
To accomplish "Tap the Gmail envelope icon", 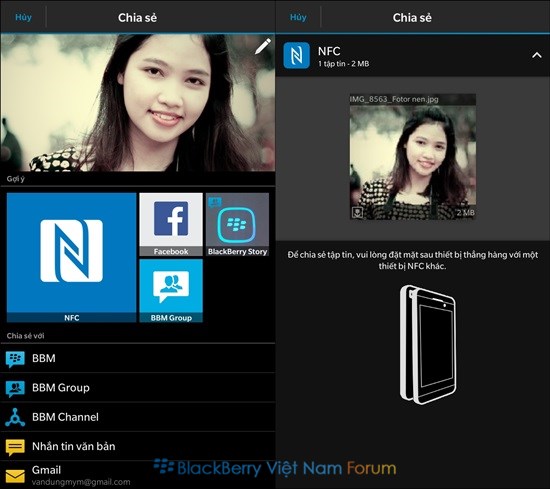I will coord(15,476).
